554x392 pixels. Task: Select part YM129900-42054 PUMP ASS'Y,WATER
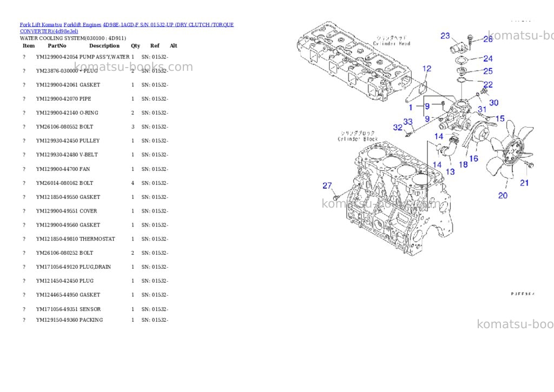[83, 57]
